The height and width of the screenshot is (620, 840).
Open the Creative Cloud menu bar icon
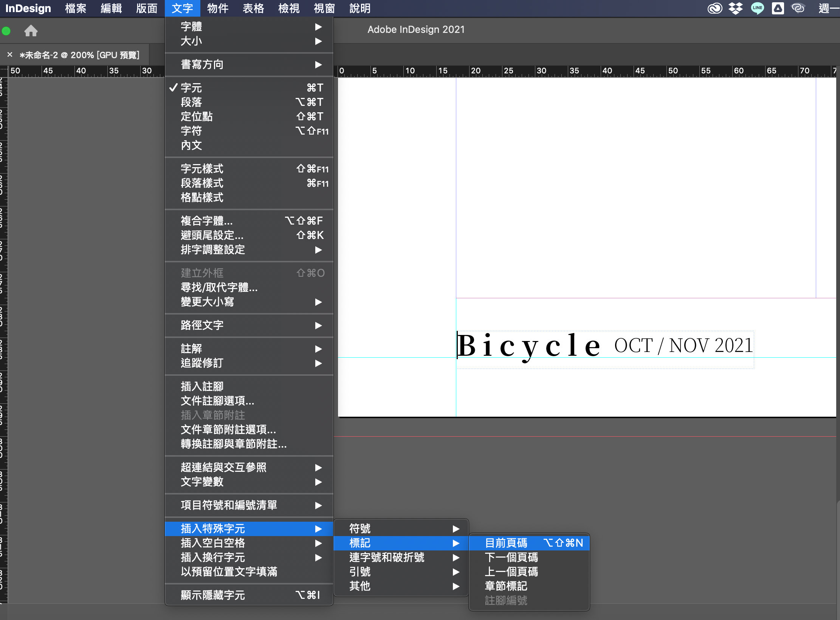[x=714, y=8]
